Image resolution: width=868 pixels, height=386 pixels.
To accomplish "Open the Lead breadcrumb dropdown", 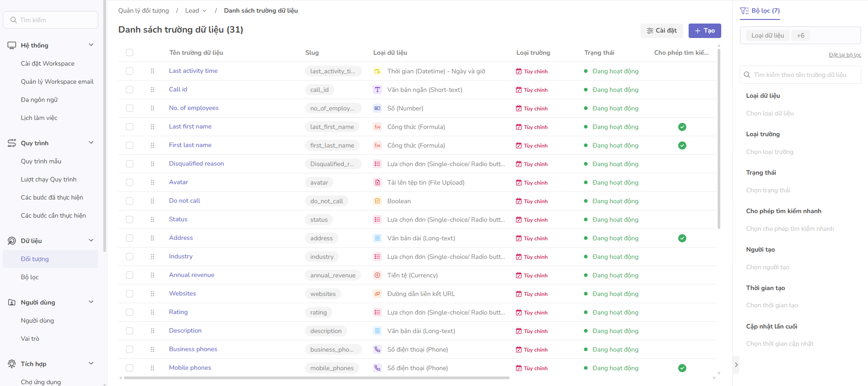I will [196, 10].
